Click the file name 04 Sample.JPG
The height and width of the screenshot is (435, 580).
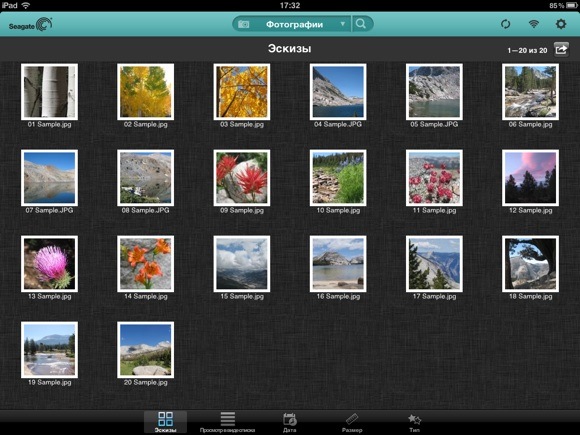click(338, 124)
